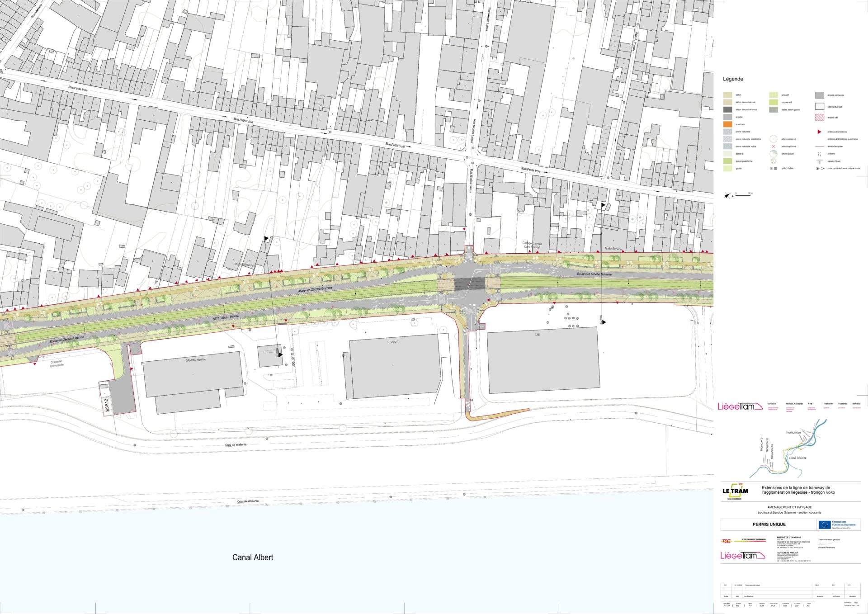Click the 'Colruyt' building label

[394, 342]
